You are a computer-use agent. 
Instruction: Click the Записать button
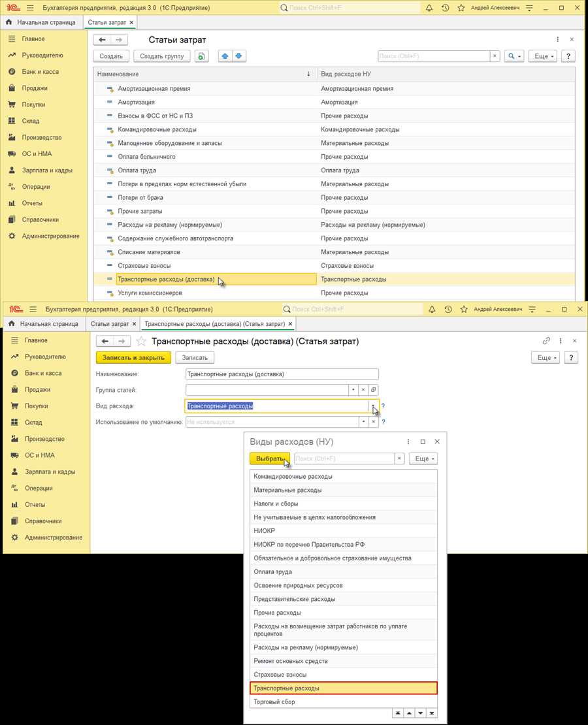pos(195,357)
